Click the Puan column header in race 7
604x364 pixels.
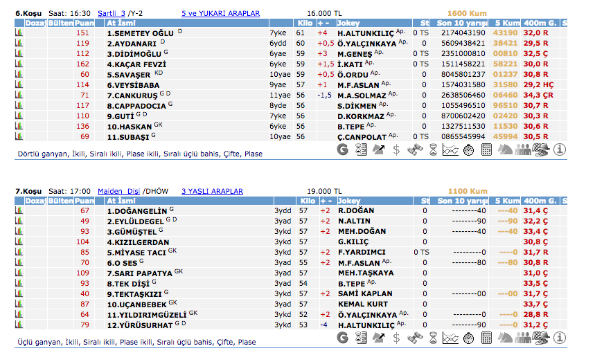[84, 201]
